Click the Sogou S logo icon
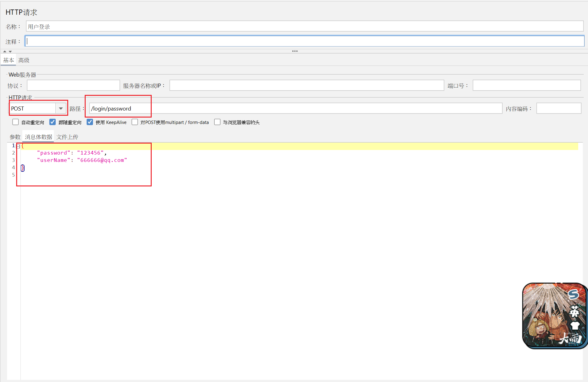 point(573,294)
